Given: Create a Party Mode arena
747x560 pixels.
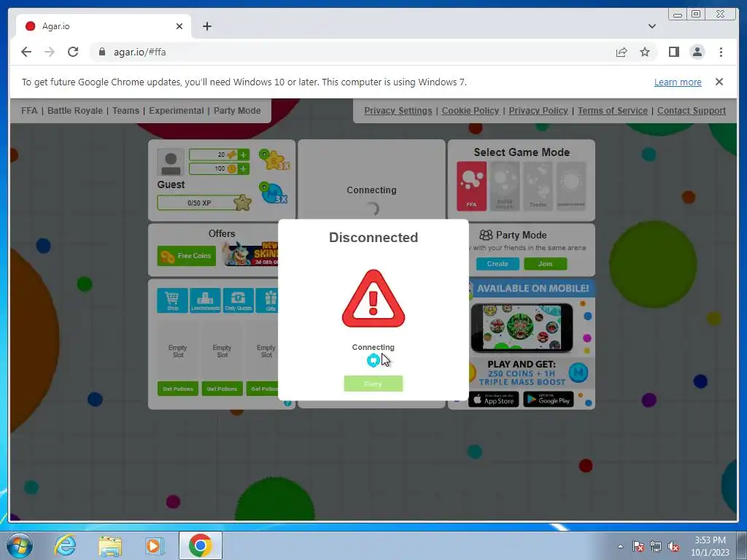Looking at the screenshot, I should pyautogui.click(x=498, y=264).
